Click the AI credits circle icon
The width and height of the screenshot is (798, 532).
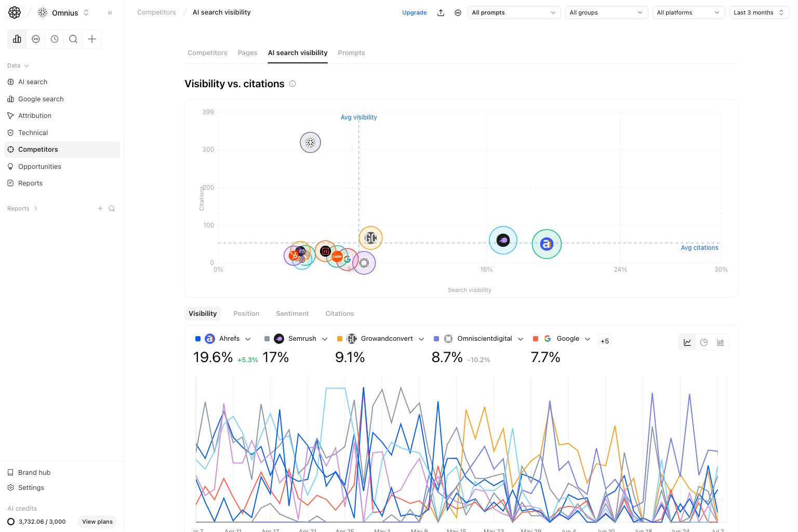11,522
